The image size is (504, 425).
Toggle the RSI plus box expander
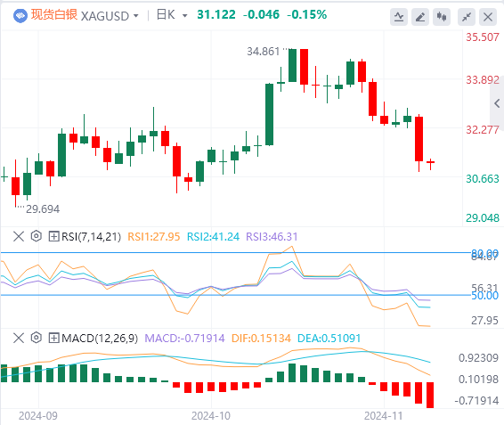(x=53, y=236)
